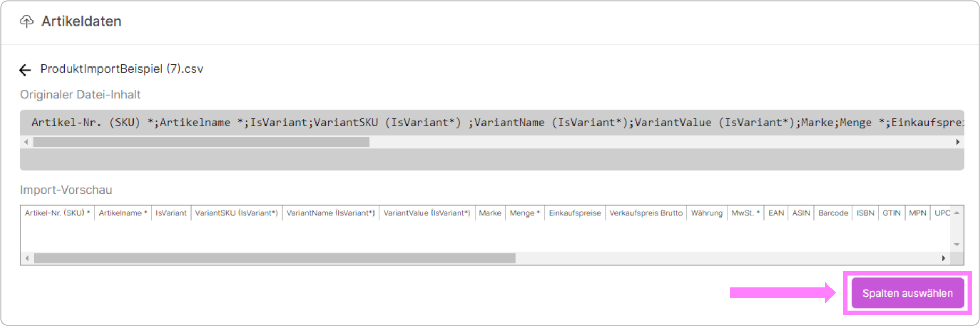Click the ProduktImportBeispiel (7).csv file name
The height and width of the screenshot is (326, 980).
point(122,69)
